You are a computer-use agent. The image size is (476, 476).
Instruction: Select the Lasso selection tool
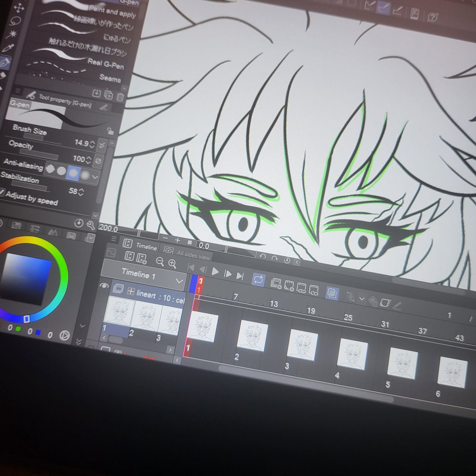[x=16, y=20]
